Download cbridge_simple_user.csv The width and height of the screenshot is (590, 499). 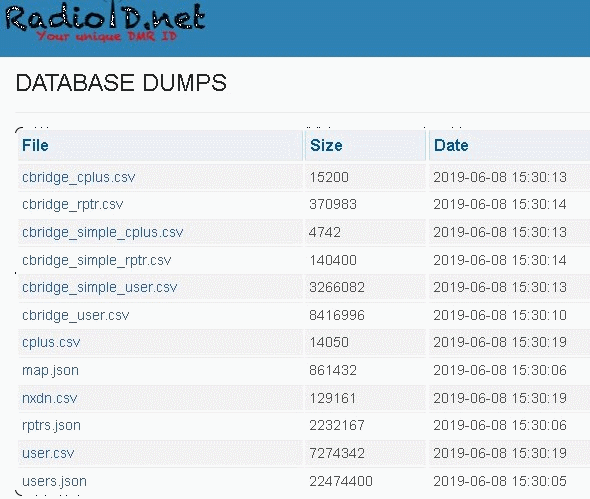click(x=99, y=287)
